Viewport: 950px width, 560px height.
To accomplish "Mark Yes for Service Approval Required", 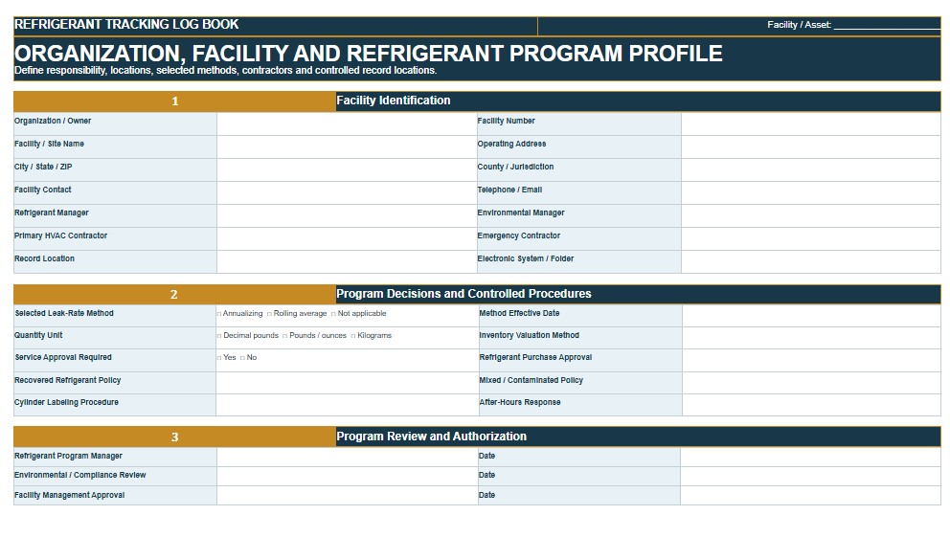I will (x=219, y=358).
